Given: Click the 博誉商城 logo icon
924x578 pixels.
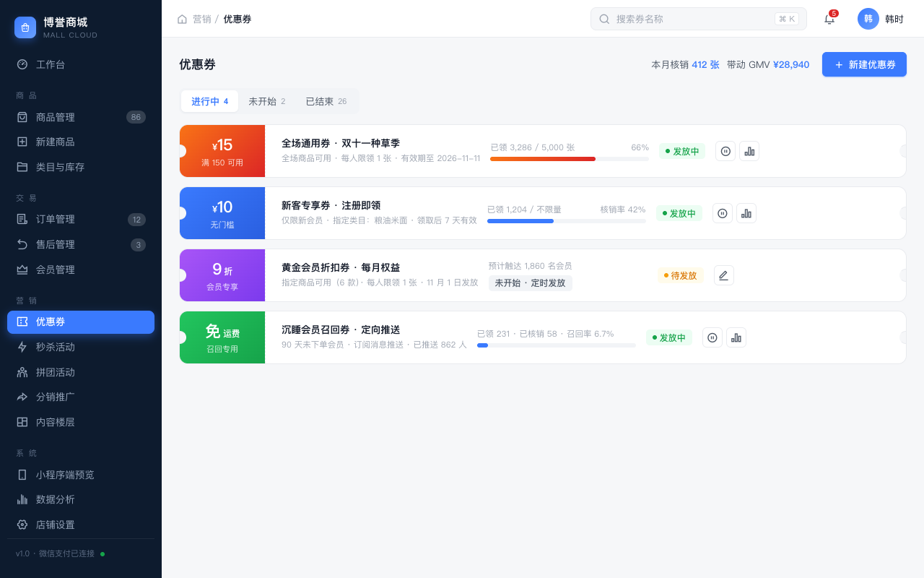Looking at the screenshot, I should coord(25,27).
